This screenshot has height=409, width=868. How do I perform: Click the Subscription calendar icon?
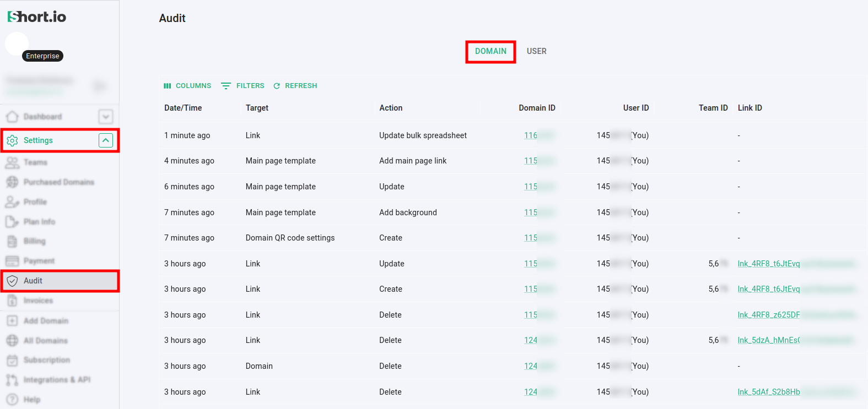12,360
